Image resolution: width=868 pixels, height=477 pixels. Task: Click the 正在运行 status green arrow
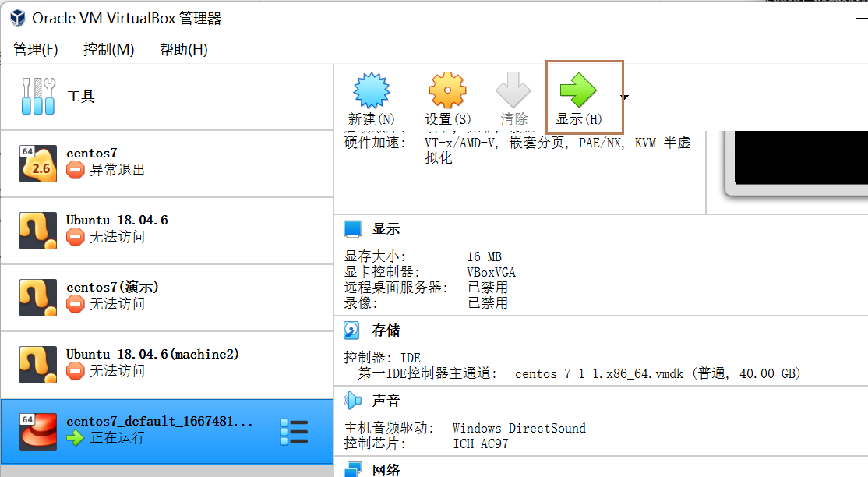click(x=75, y=438)
